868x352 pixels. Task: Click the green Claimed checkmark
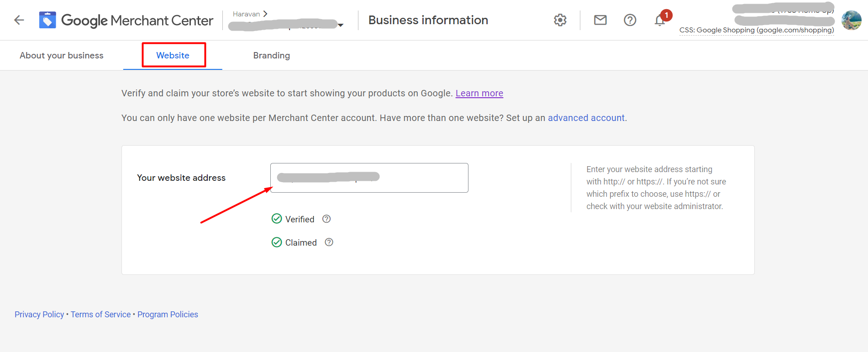tap(277, 242)
